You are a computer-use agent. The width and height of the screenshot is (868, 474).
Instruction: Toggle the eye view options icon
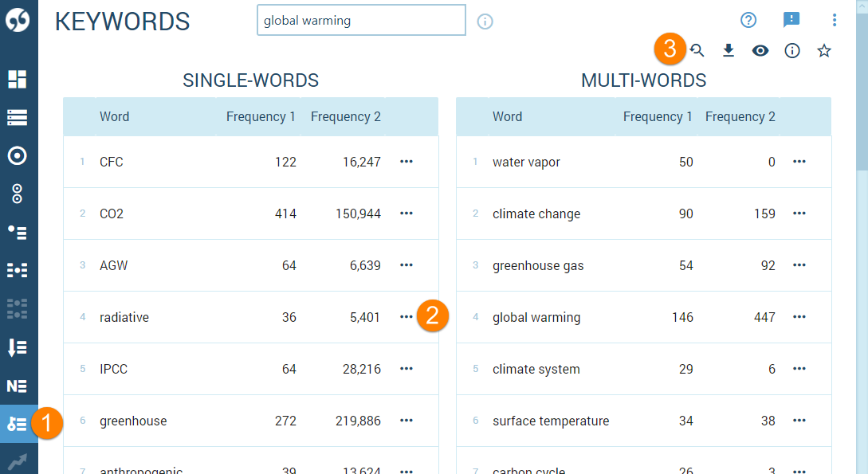[x=760, y=51]
